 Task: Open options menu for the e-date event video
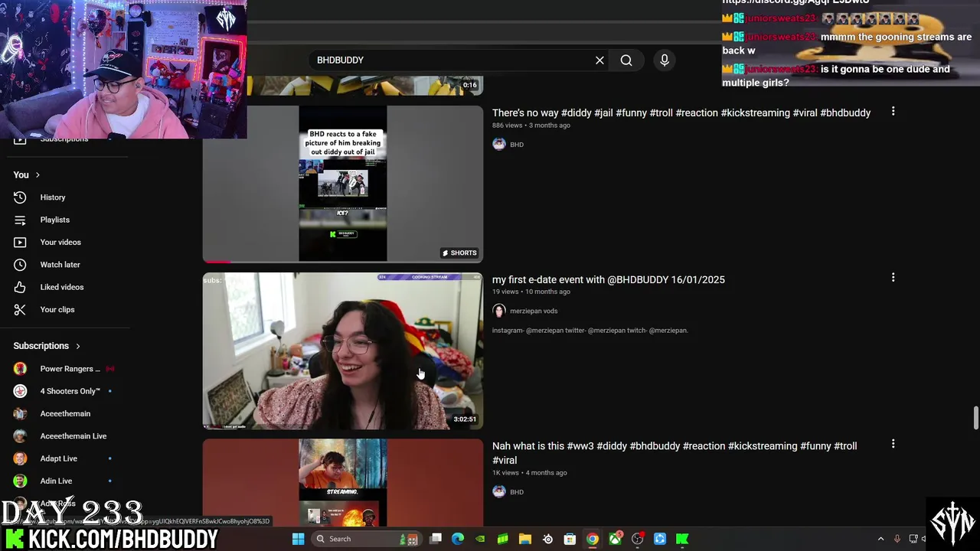tap(893, 278)
